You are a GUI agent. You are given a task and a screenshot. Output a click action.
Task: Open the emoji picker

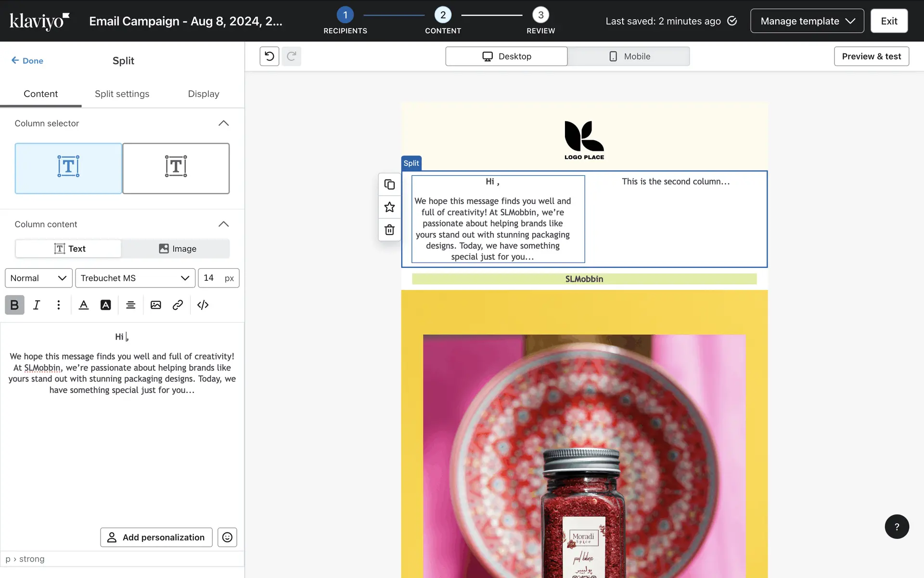tap(227, 537)
